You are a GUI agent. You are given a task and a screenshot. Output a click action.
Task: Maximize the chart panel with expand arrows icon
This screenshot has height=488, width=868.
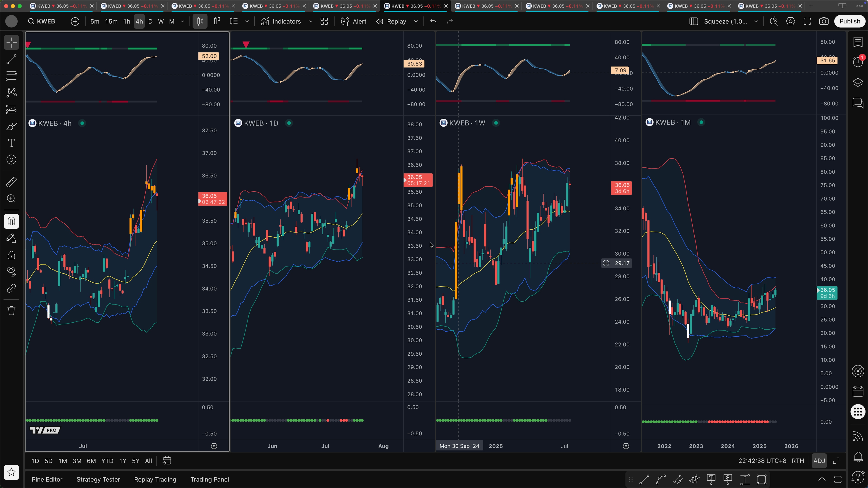tap(836, 461)
